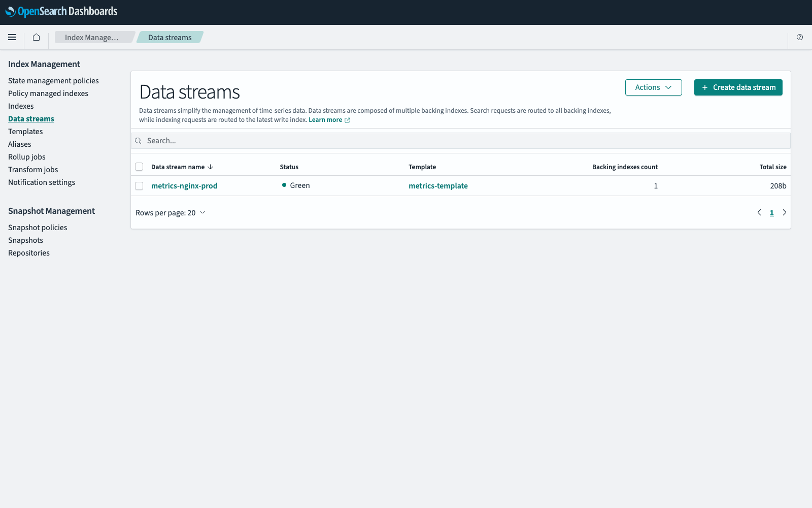
Task: Click the Total size column header
Action: pos(773,167)
